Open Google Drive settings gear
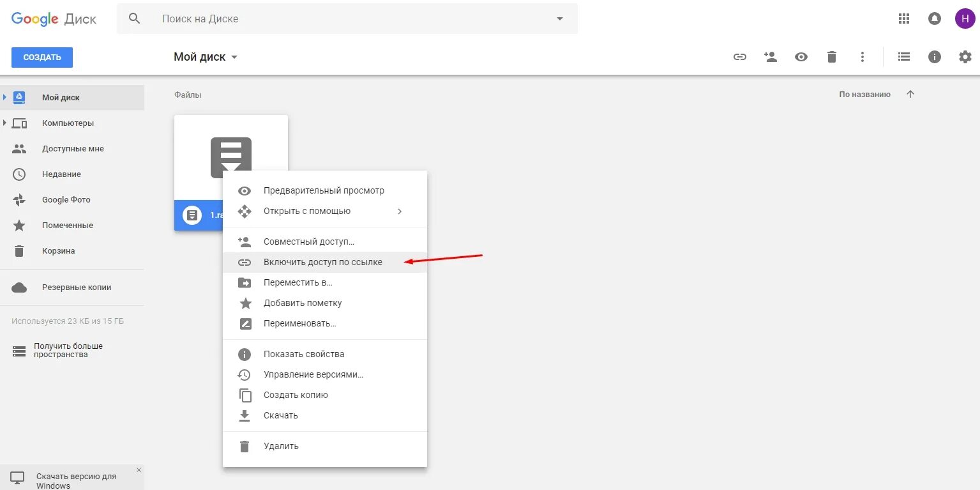Screen dimensions: 980x490 (965, 57)
